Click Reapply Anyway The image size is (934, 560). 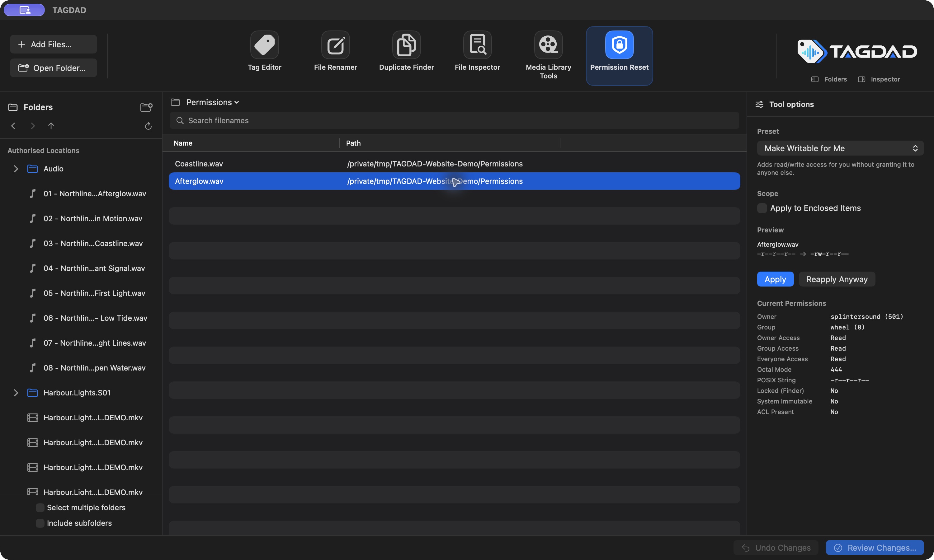pos(837,279)
